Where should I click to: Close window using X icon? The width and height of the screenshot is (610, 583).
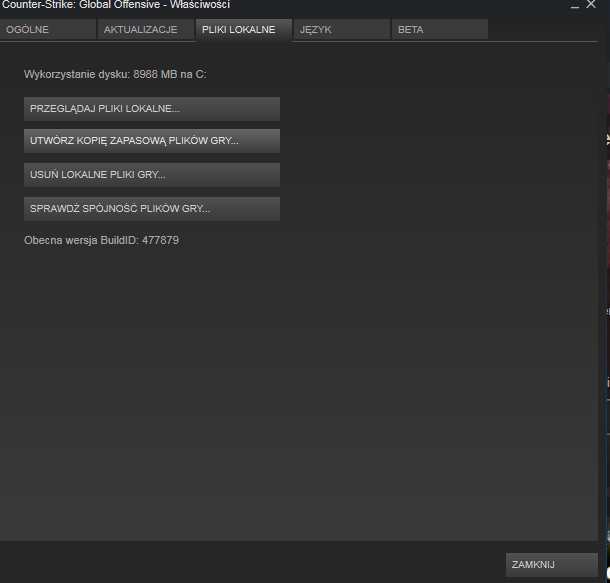tap(591, 4)
